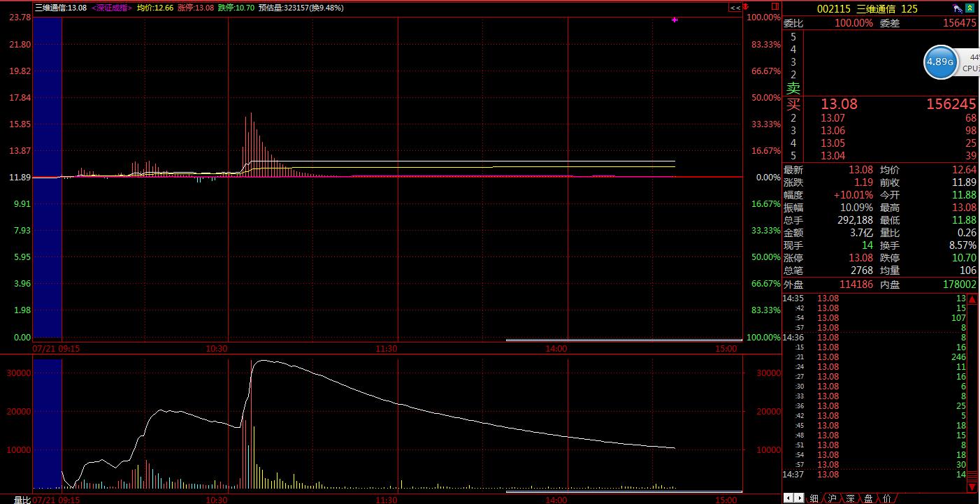Click the <深证成指> index link

(x=111, y=8)
